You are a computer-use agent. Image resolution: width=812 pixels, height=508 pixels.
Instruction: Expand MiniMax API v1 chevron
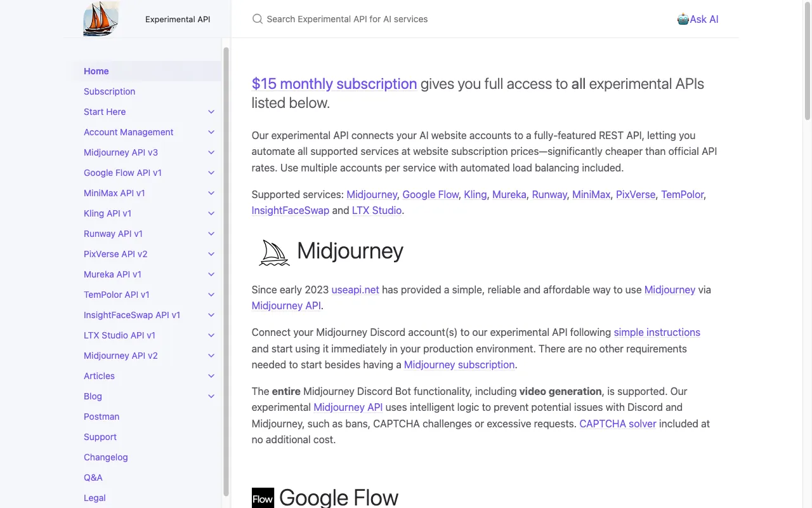[211, 193]
